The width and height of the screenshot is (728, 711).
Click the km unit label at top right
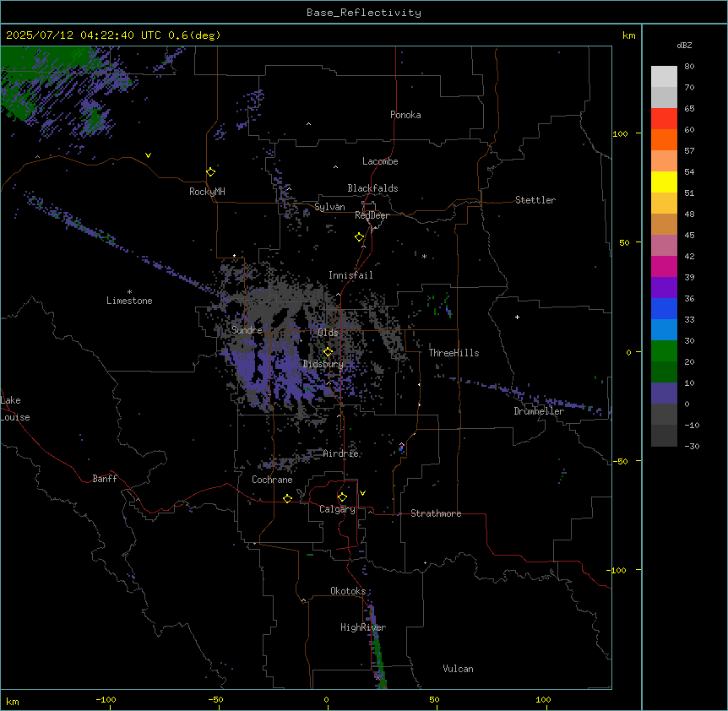[x=628, y=35]
